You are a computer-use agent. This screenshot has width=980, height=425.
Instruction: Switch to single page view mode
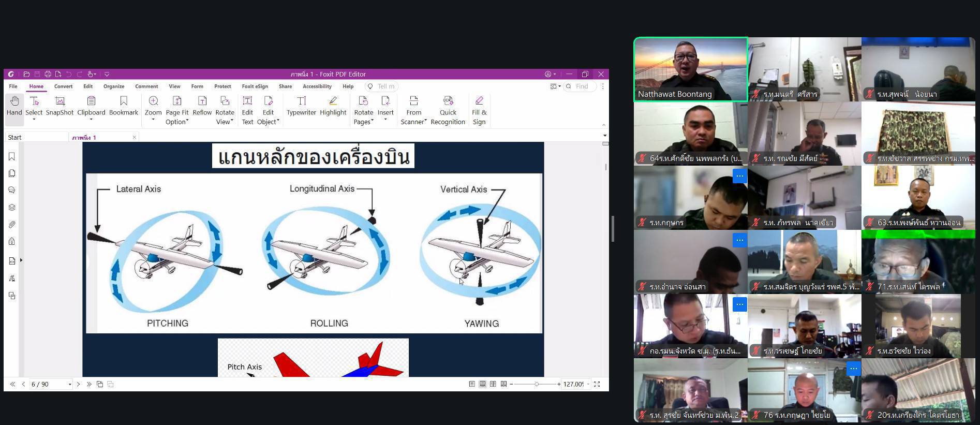click(x=472, y=384)
